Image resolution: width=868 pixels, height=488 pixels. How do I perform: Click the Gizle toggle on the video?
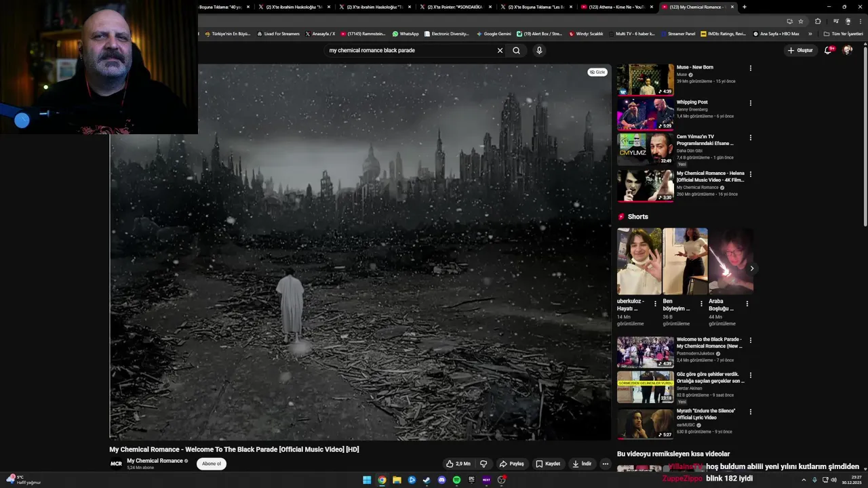(x=597, y=72)
